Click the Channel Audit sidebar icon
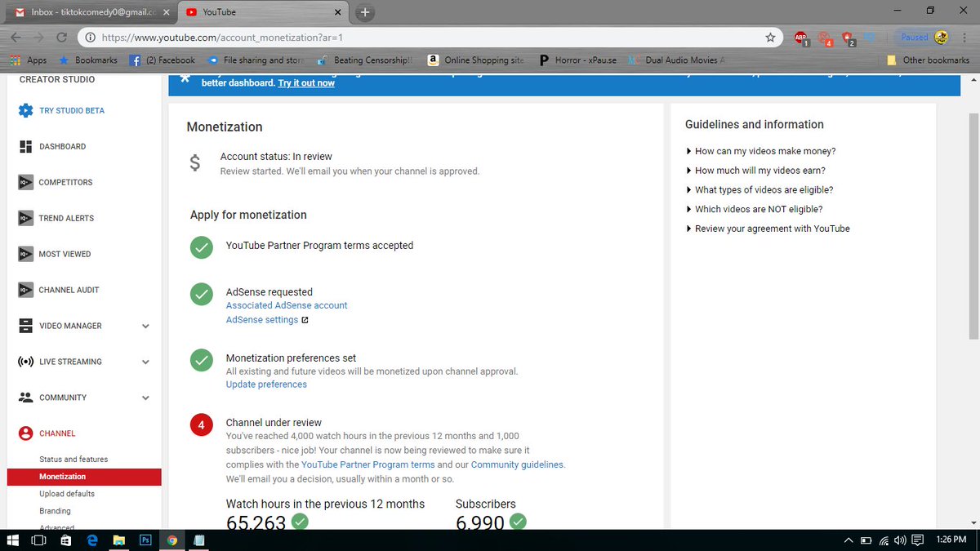The width and height of the screenshot is (980, 551). coord(25,290)
